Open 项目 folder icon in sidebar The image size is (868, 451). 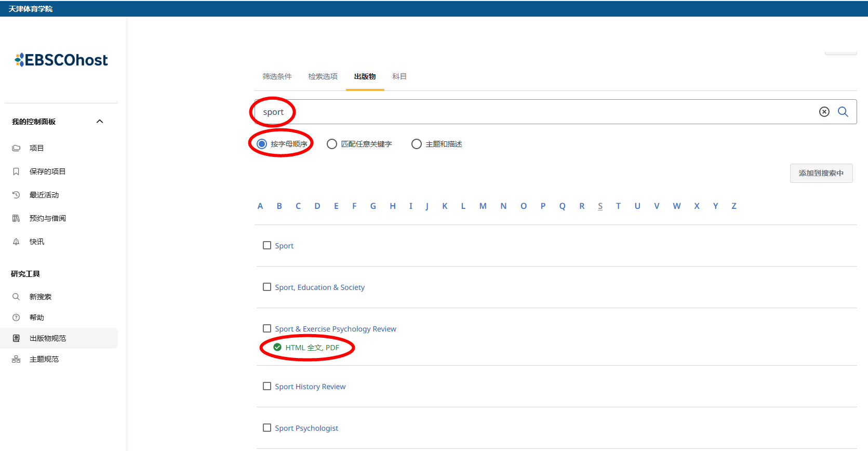point(16,148)
